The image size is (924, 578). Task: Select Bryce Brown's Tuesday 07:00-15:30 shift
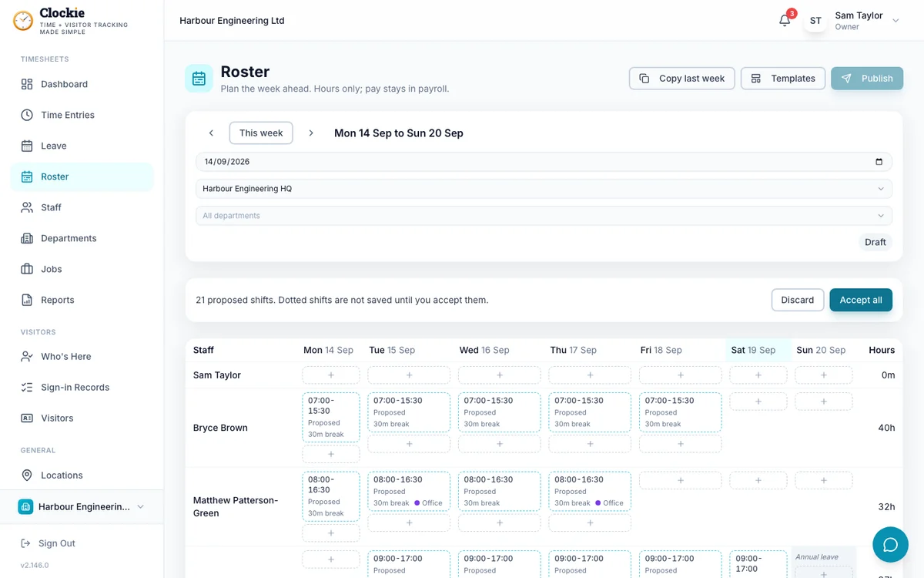pos(409,412)
